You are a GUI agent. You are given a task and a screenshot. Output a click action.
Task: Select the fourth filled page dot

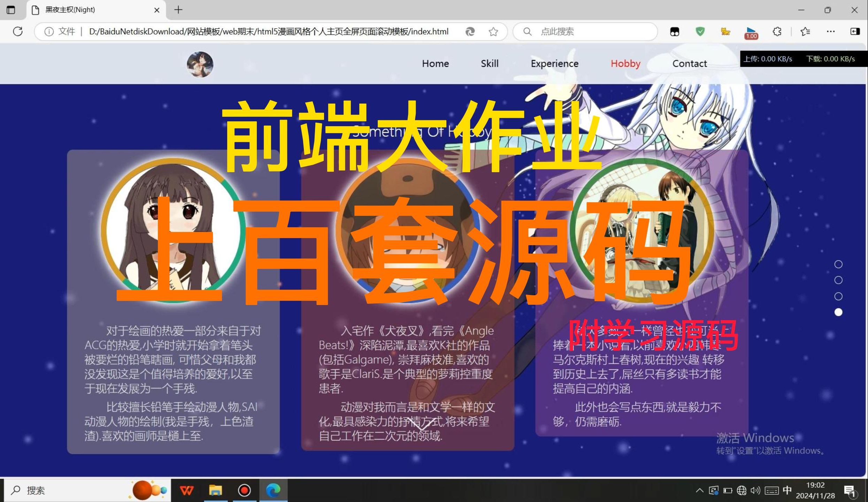point(838,312)
